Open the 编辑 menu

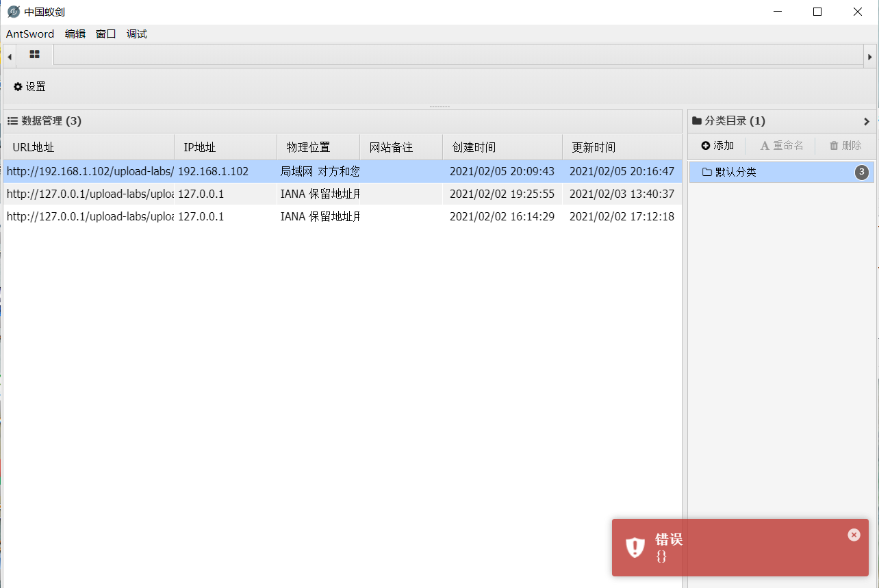[75, 34]
